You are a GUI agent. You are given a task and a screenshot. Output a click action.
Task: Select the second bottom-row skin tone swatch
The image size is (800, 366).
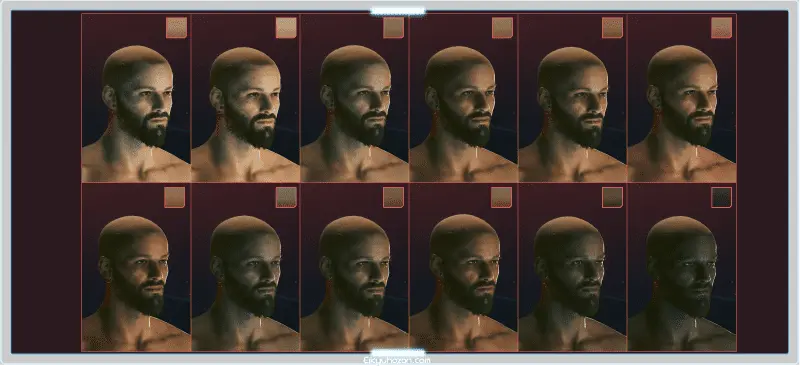click(286, 198)
